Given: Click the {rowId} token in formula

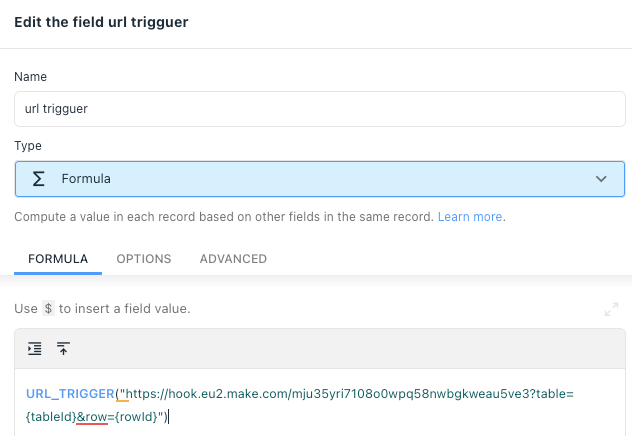Looking at the screenshot, I should tap(136, 417).
